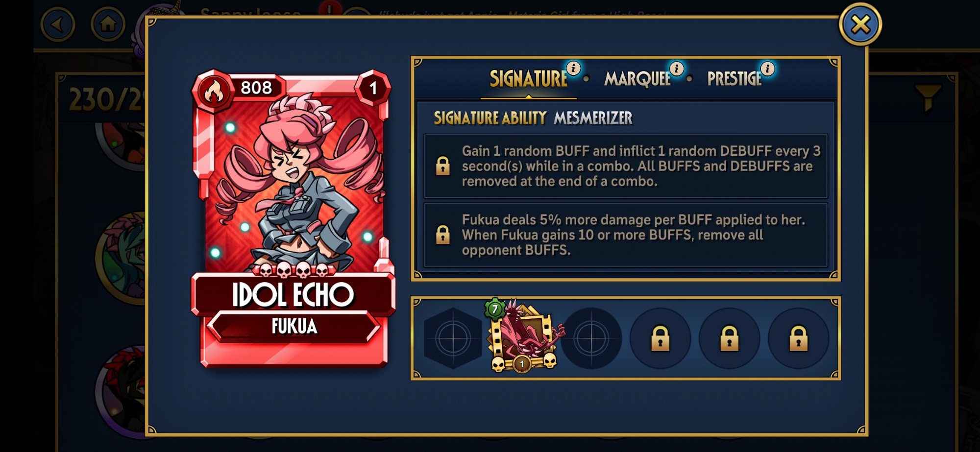This screenshot has width=980, height=452.
Task: Tap the last locked move slot
Action: click(x=798, y=338)
